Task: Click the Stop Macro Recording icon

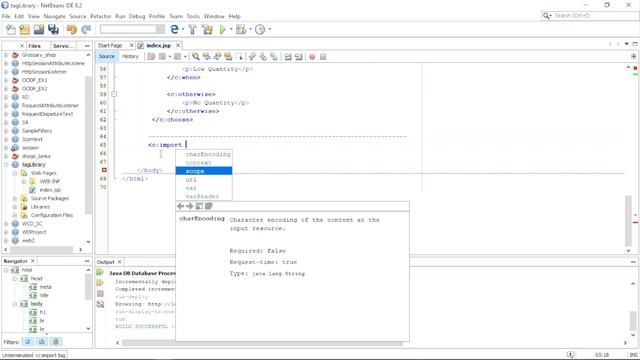Action: click(x=323, y=57)
